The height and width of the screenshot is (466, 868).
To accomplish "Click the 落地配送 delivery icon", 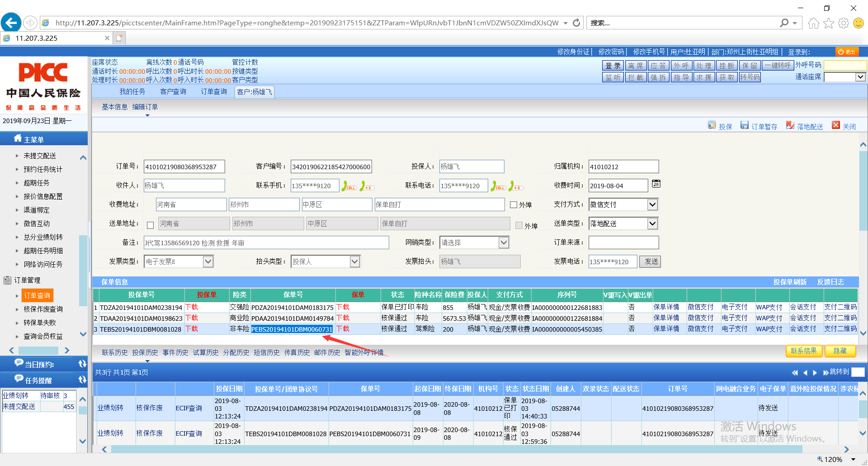I will (790, 125).
